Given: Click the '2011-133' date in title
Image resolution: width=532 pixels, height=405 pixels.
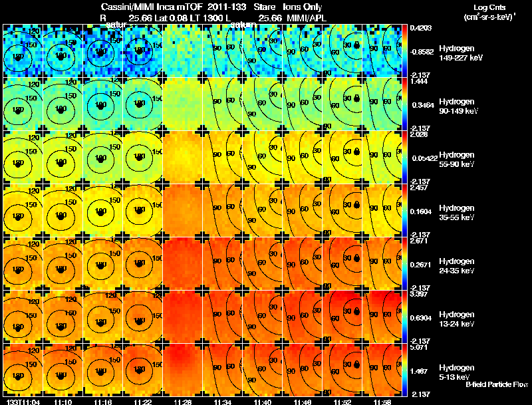Looking at the screenshot, I should click(227, 7).
